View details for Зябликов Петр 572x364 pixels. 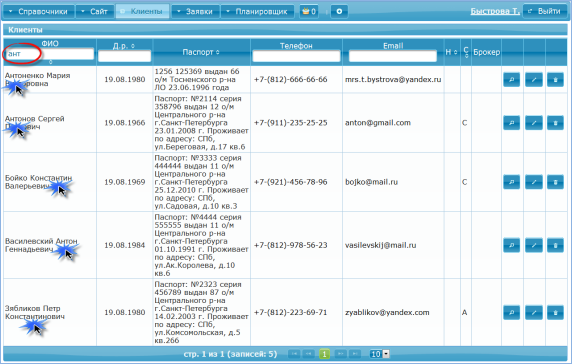click(511, 313)
